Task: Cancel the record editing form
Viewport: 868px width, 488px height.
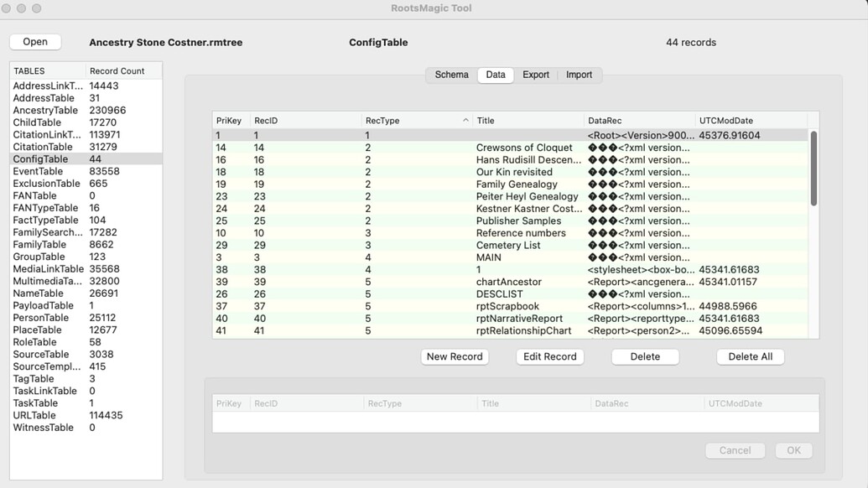Action: [x=735, y=450]
